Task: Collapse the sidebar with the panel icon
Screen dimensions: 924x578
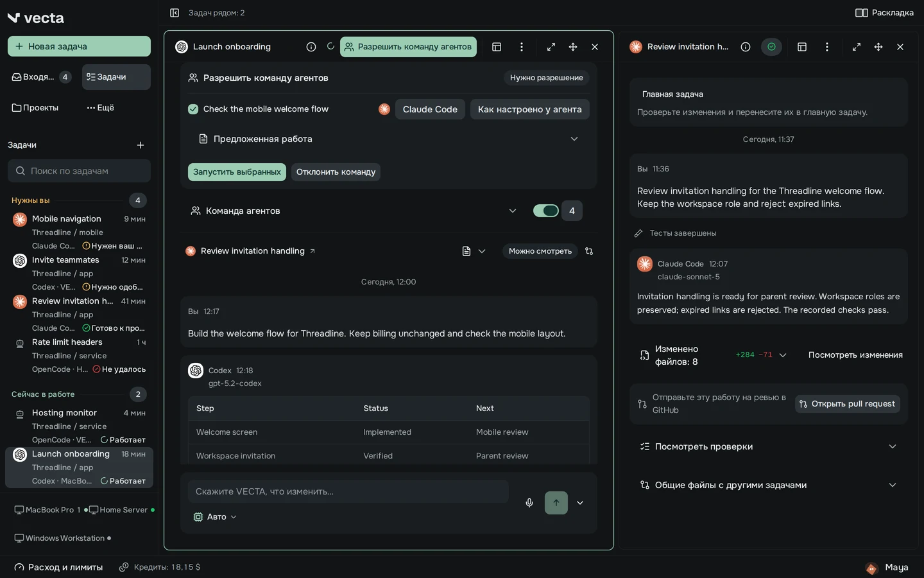Action: [175, 13]
